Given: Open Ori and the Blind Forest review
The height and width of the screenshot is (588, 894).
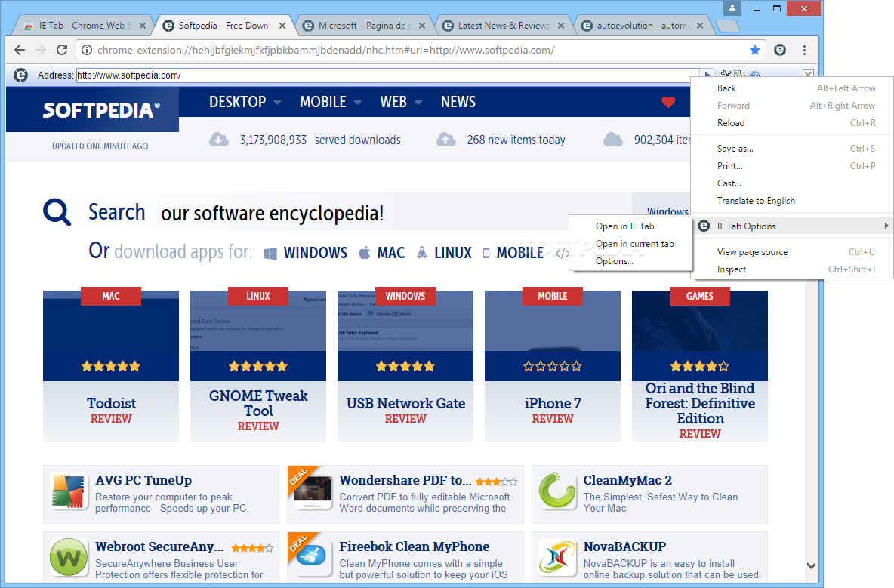Looking at the screenshot, I should [700, 366].
